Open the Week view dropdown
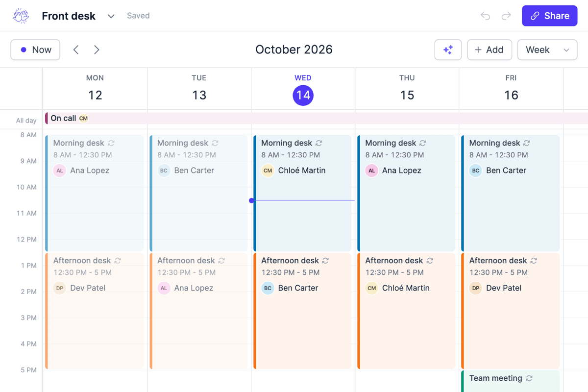Viewport: 588px width, 392px height. click(547, 49)
